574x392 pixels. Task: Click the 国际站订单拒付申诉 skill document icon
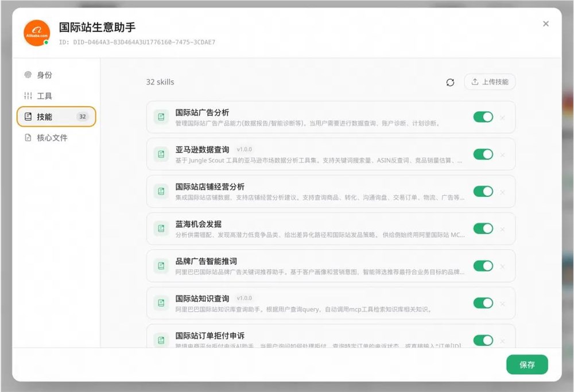click(161, 340)
